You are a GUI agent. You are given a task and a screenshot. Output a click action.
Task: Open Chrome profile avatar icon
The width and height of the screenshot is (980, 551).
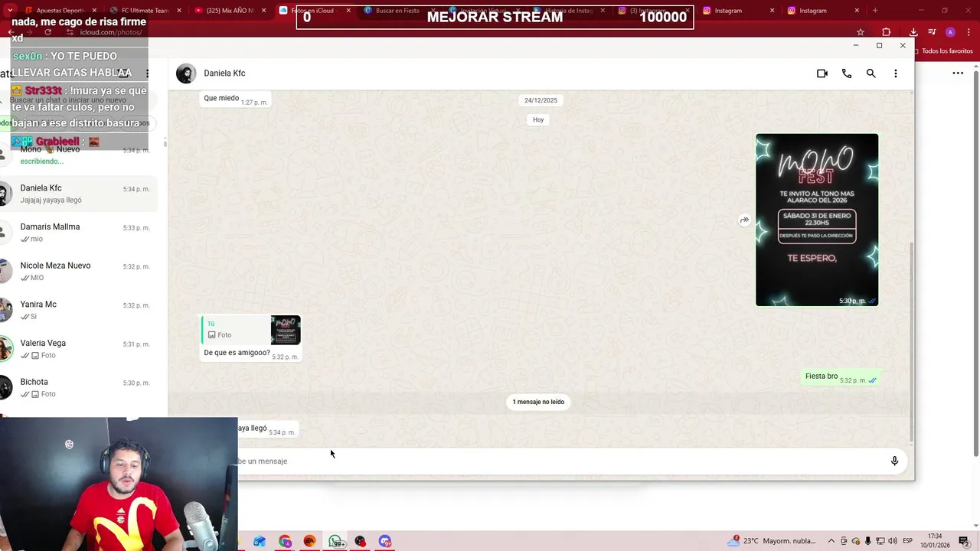(x=950, y=32)
